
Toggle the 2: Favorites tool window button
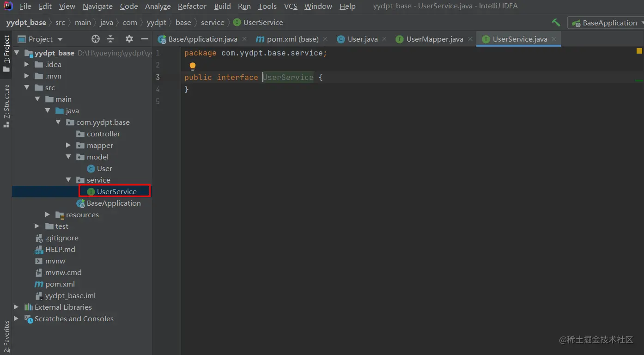coord(6,337)
